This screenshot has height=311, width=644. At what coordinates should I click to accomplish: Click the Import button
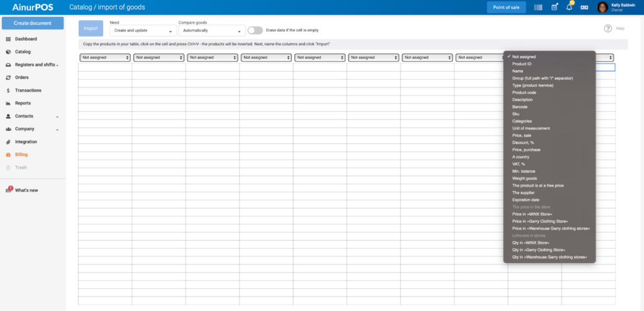pyautogui.click(x=91, y=28)
